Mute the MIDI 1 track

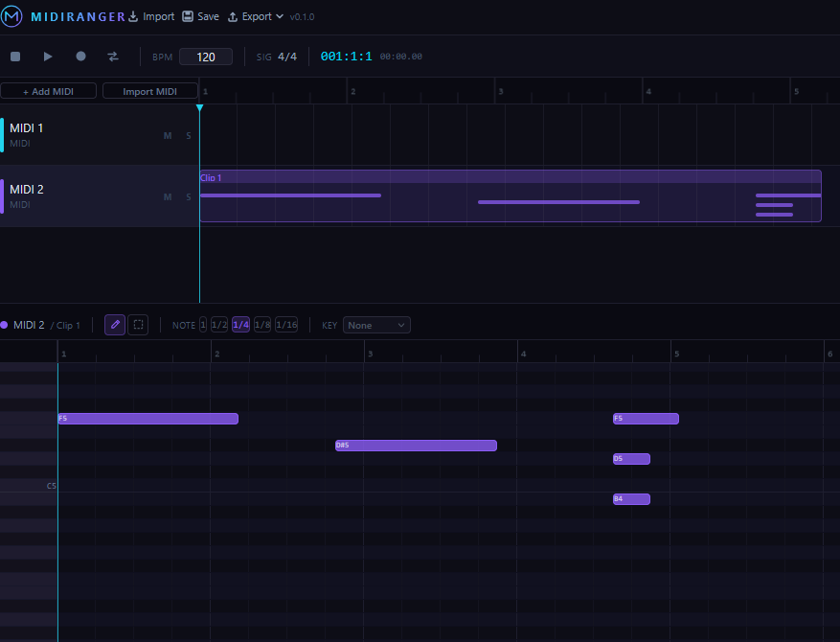168,135
